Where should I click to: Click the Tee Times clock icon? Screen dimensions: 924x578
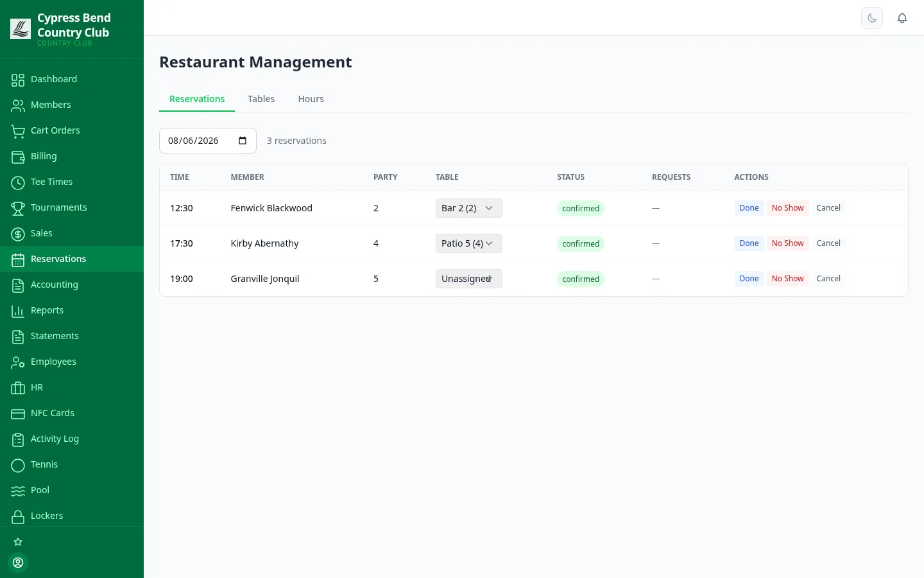tap(18, 182)
